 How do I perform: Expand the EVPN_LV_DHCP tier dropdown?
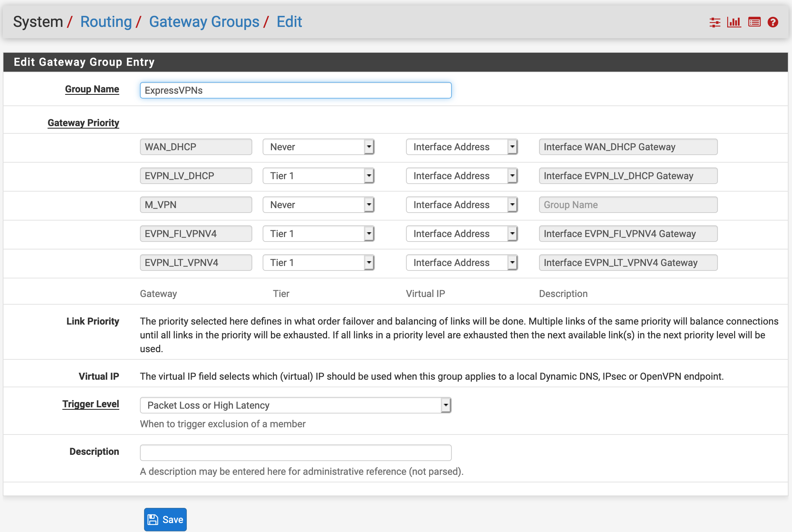point(318,176)
